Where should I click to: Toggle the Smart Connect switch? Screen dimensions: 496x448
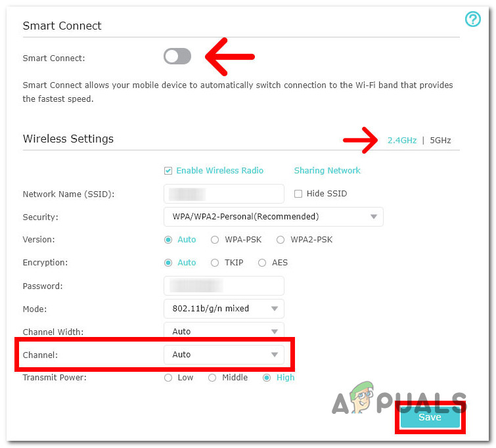177,57
